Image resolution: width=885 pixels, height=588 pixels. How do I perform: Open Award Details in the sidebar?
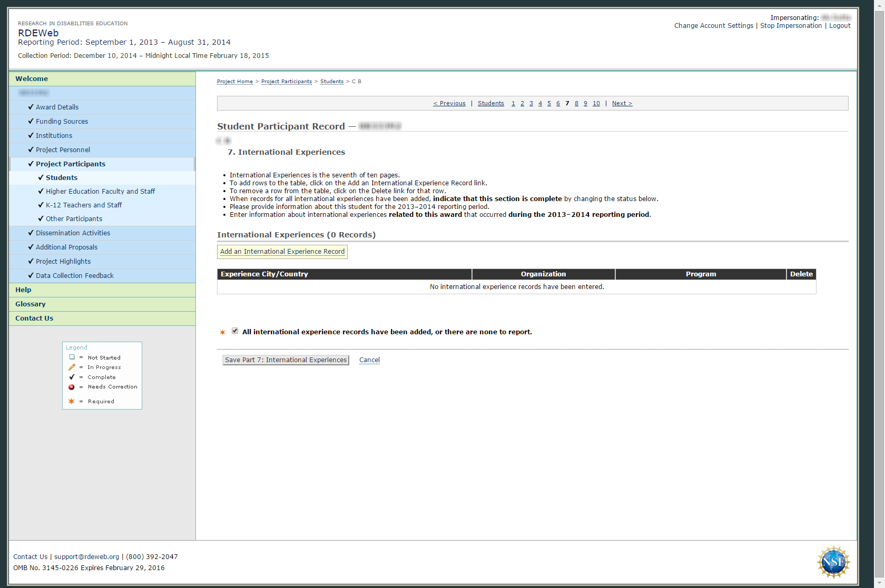57,107
